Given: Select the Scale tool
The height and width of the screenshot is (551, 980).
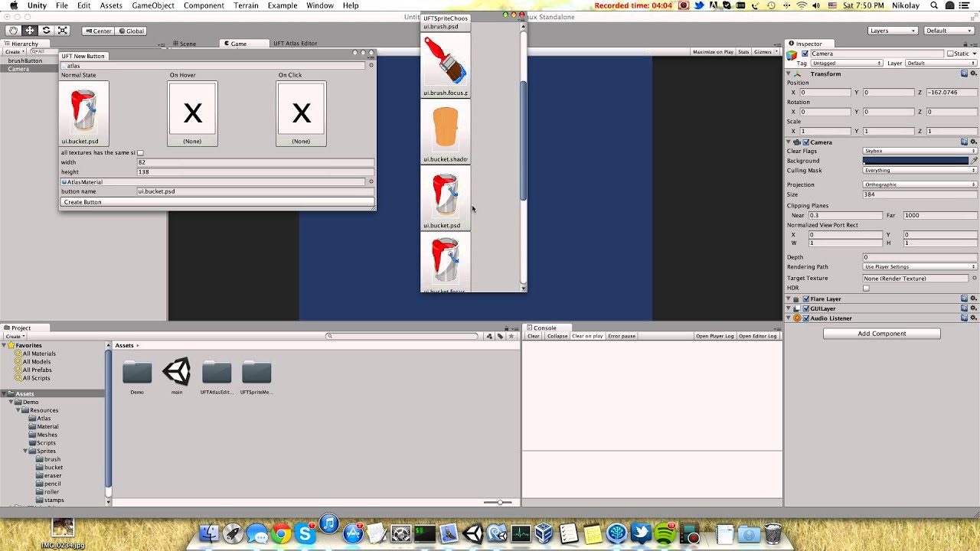Looking at the screenshot, I should [x=63, y=31].
